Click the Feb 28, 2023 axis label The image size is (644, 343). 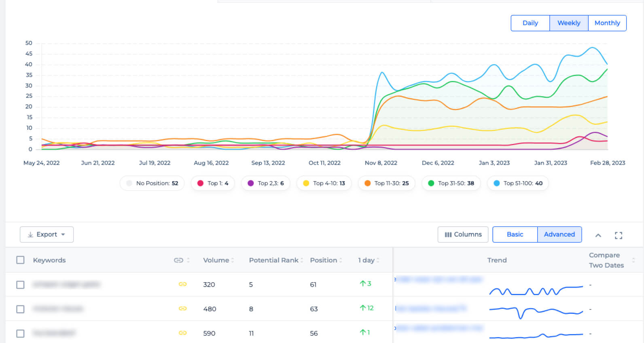pyautogui.click(x=608, y=163)
